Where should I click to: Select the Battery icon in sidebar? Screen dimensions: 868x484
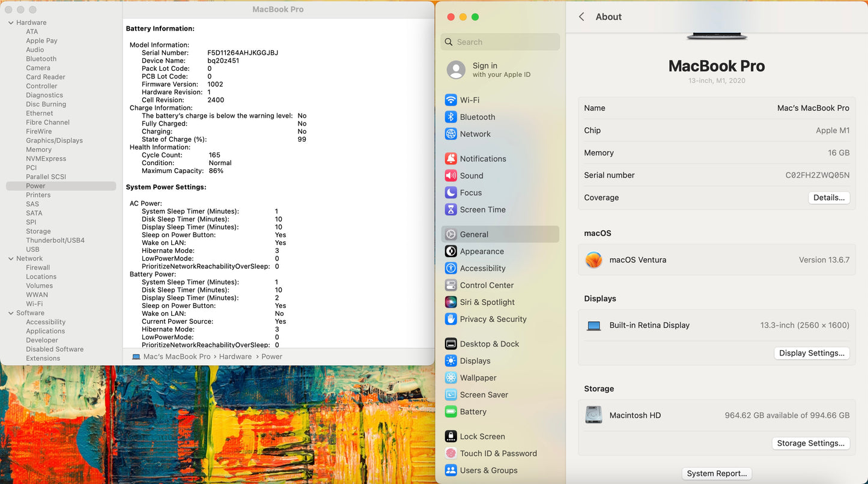click(x=451, y=412)
